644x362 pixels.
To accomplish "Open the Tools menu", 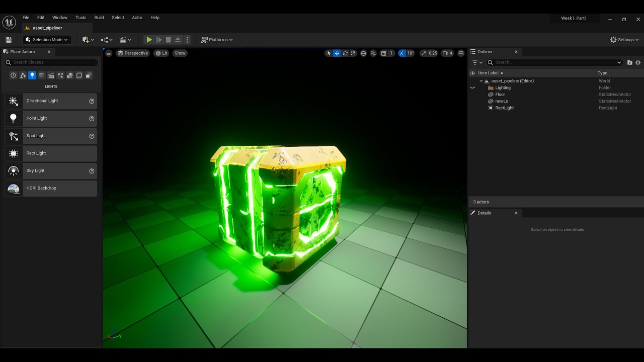I will point(81,18).
